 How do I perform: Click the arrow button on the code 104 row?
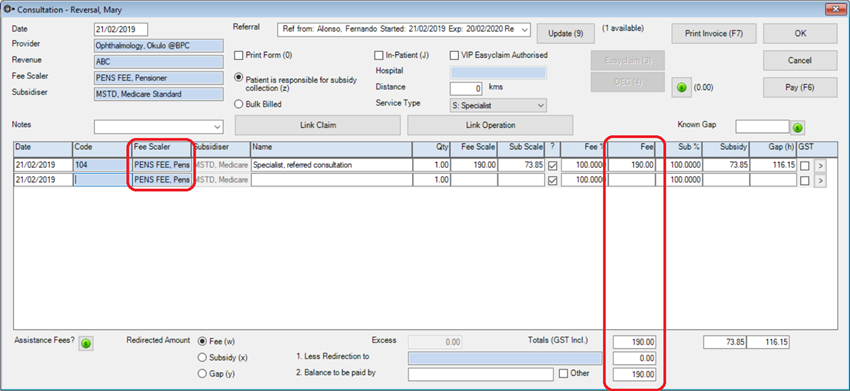820,165
